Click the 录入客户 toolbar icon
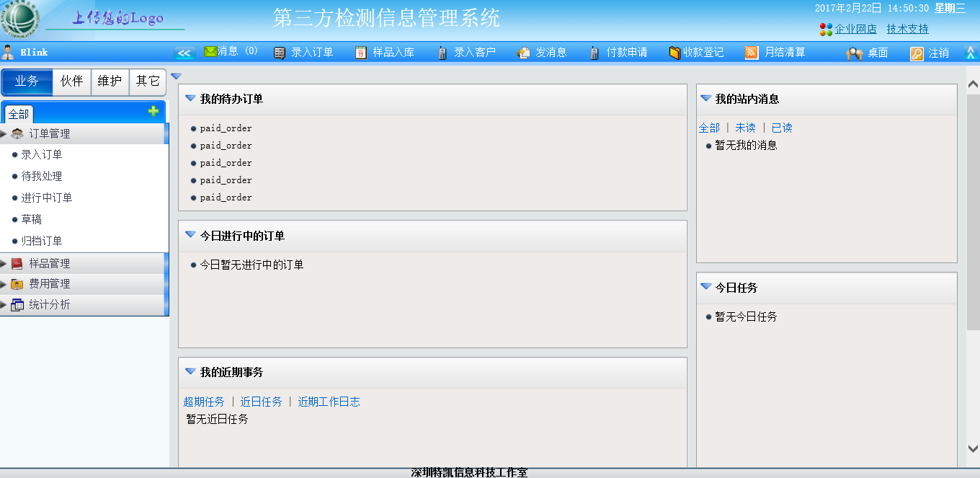The width and height of the screenshot is (980, 478). (x=442, y=53)
